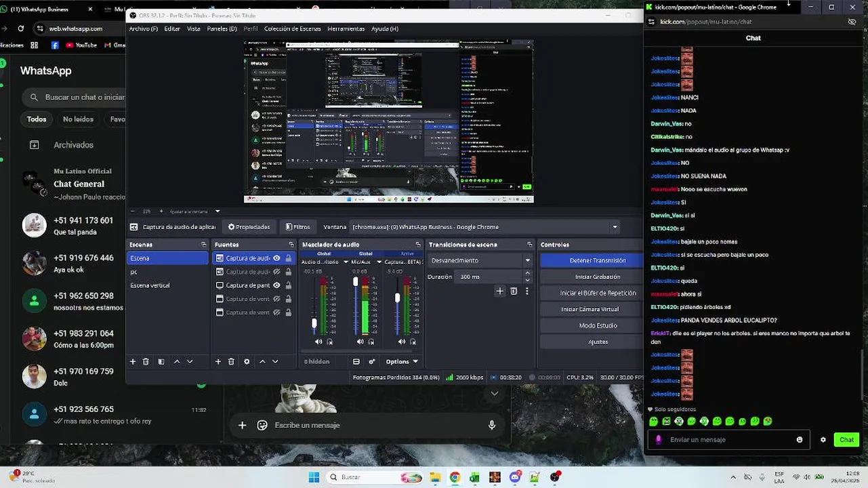This screenshot has height=488, width=868.
Task: Add a scene transition with plus button
Action: point(499,291)
